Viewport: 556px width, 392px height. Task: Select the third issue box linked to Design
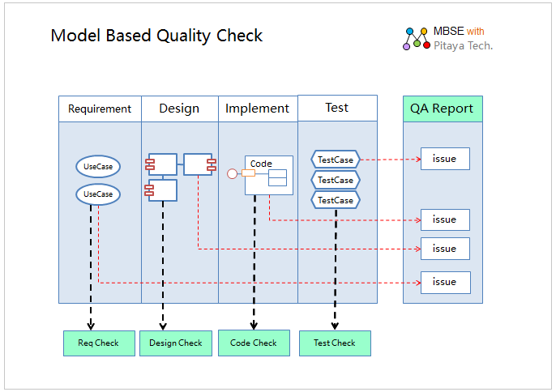pos(445,249)
